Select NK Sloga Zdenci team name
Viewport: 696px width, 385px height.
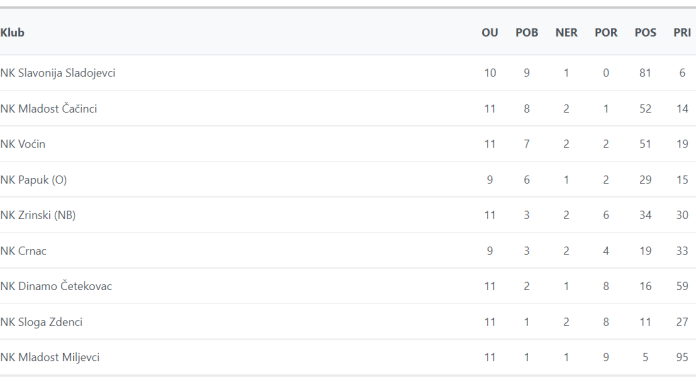[41, 322]
